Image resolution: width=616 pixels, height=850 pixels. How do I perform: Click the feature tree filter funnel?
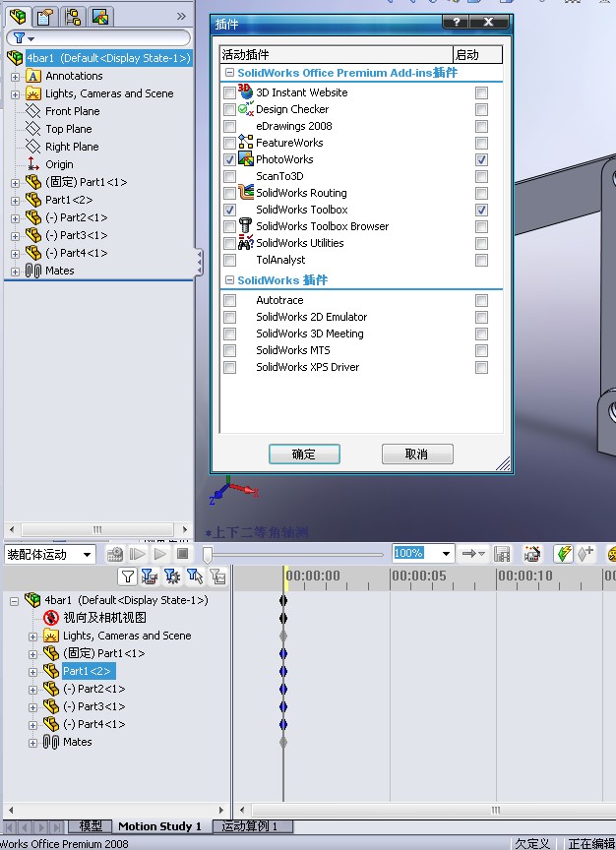point(20,38)
